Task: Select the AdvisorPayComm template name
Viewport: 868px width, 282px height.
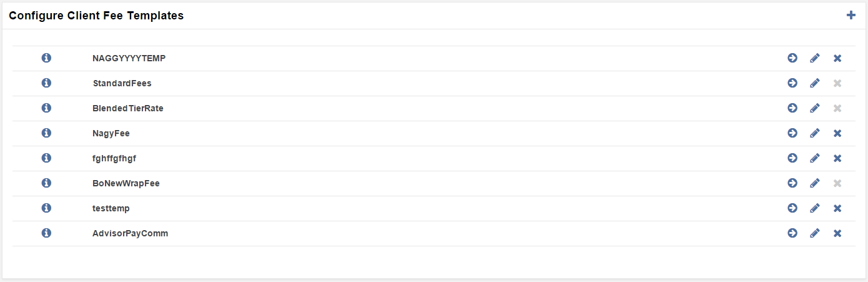Action: coord(130,233)
